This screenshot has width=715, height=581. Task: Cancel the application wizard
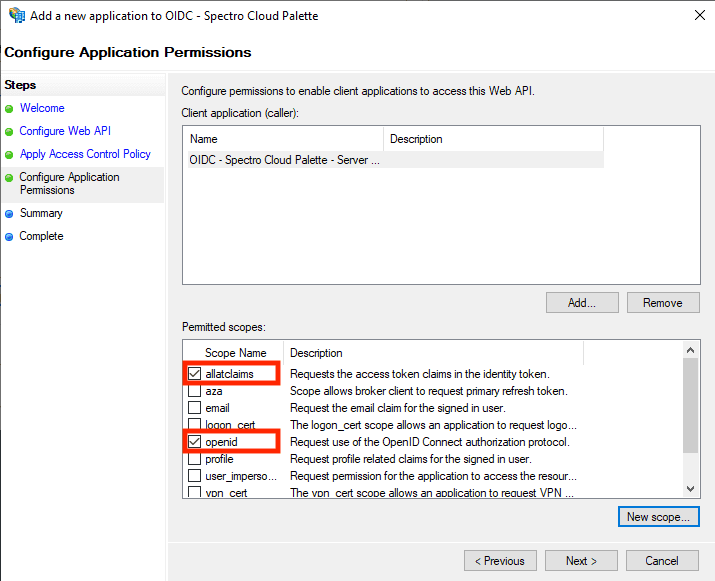[662, 560]
